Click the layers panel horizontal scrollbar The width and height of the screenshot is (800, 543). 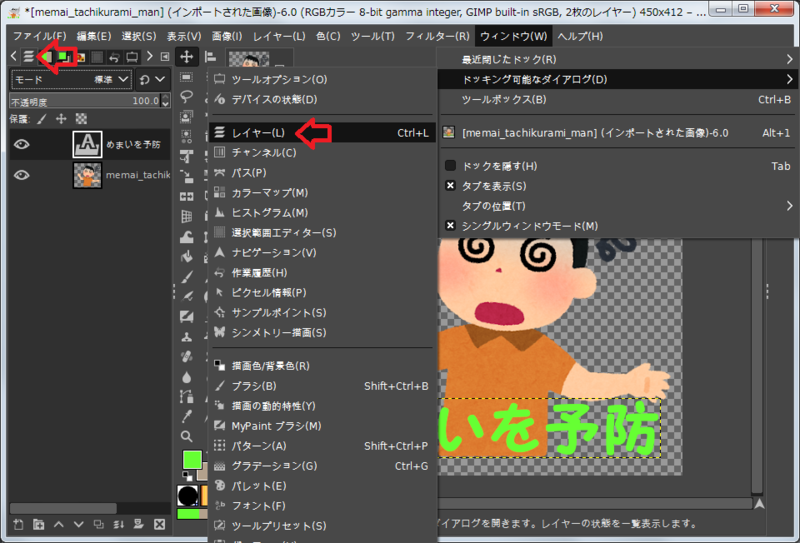63,508
